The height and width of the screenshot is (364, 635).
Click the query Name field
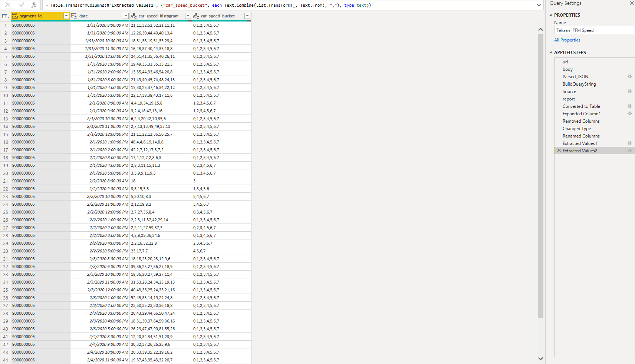594,30
